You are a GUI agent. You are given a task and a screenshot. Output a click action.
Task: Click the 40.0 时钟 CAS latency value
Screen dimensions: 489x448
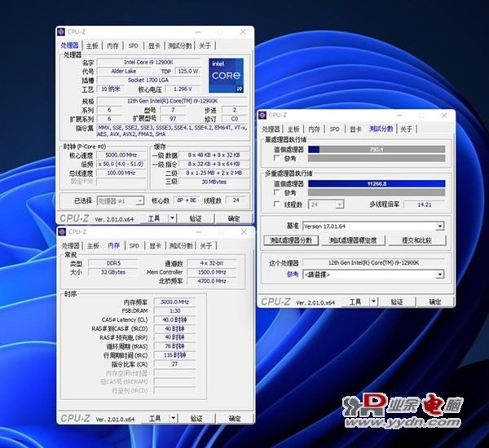pos(174,319)
